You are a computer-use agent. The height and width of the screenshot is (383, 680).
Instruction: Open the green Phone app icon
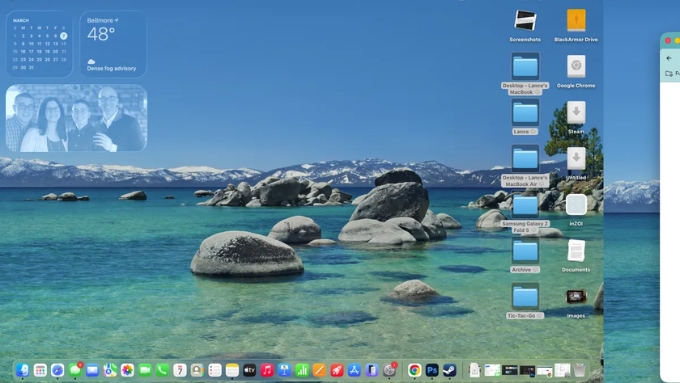[162, 370]
